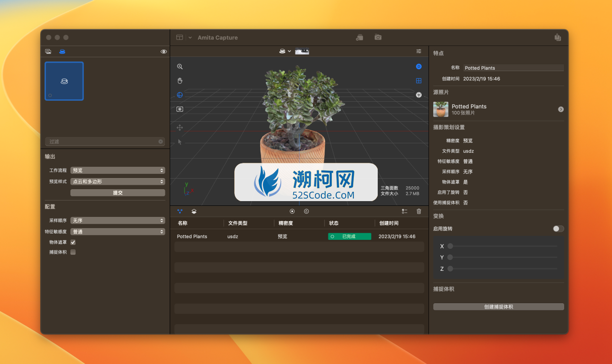This screenshot has height=364, width=612.
Task: Toggle the 启用旋转 switch
Action: click(558, 229)
